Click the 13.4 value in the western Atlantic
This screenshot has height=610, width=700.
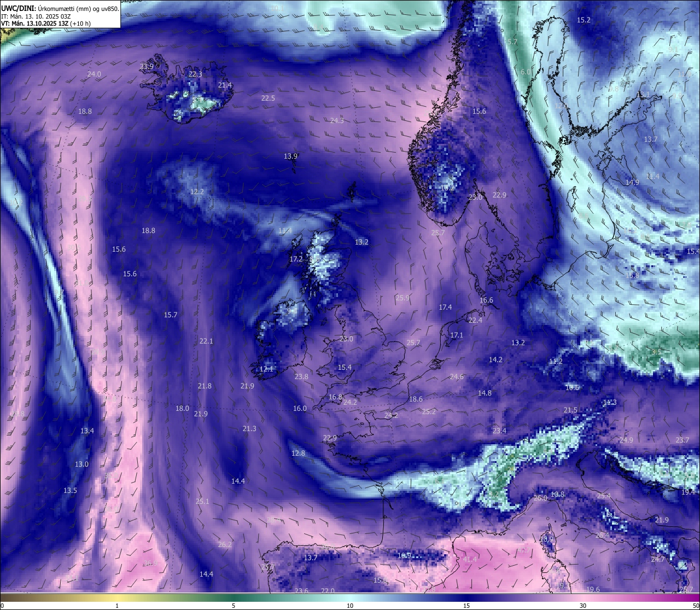(x=87, y=431)
